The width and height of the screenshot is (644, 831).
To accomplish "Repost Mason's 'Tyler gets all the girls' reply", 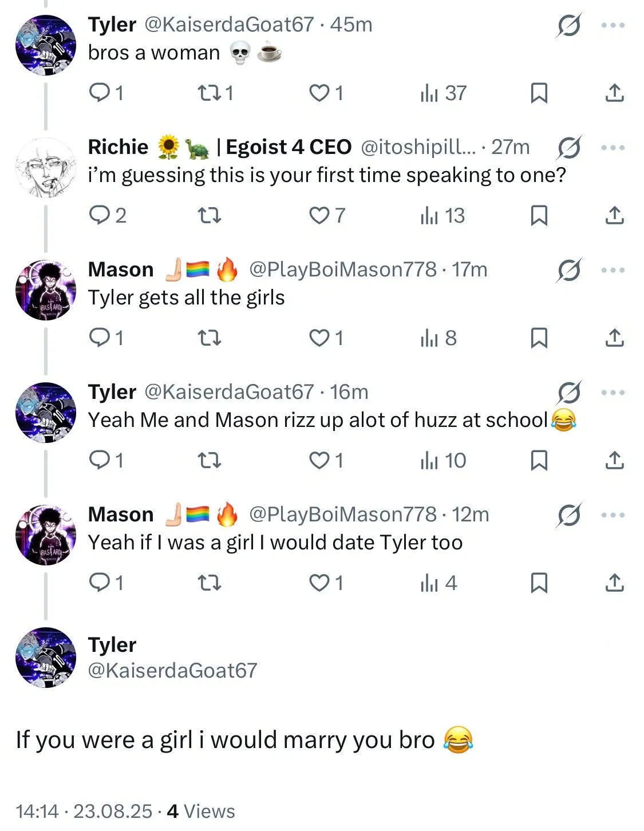I will [208, 338].
